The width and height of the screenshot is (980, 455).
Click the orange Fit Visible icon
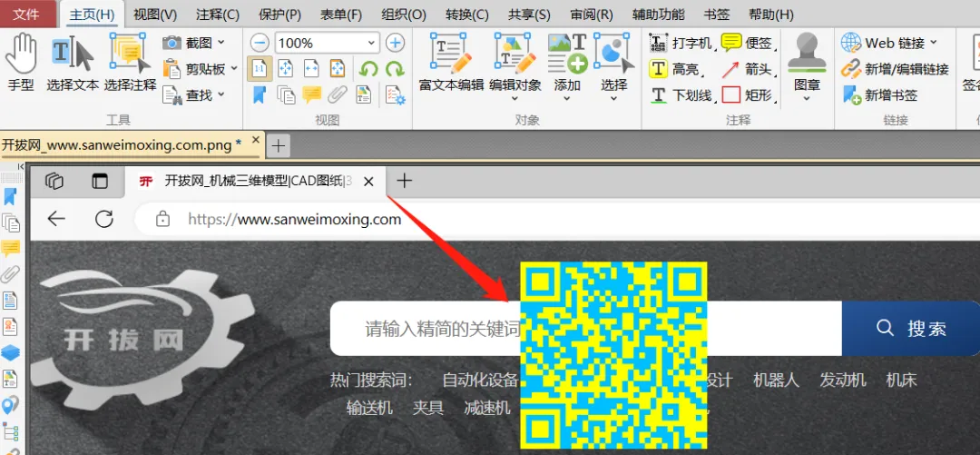(x=338, y=68)
